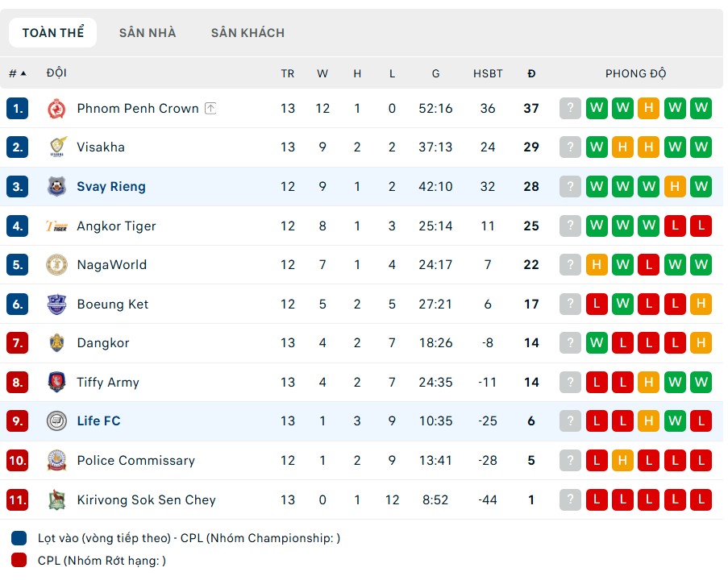The height and width of the screenshot is (580, 728).
Task: Sort standings by the Đ points header
Action: point(530,73)
